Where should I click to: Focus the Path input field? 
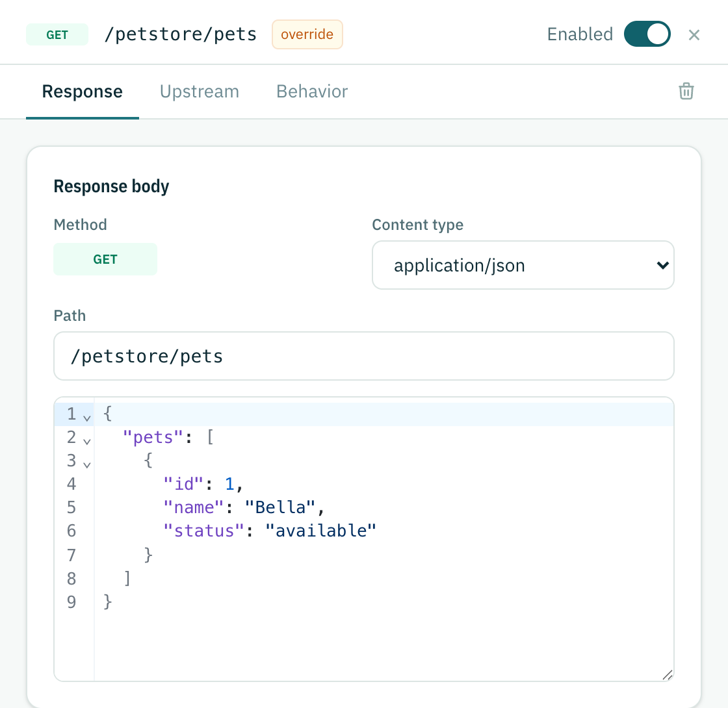click(x=363, y=356)
